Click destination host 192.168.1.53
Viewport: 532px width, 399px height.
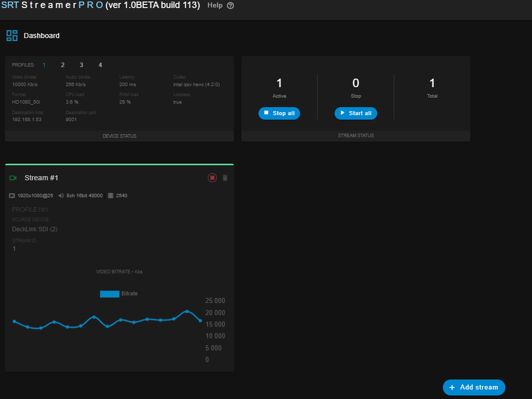coord(27,120)
